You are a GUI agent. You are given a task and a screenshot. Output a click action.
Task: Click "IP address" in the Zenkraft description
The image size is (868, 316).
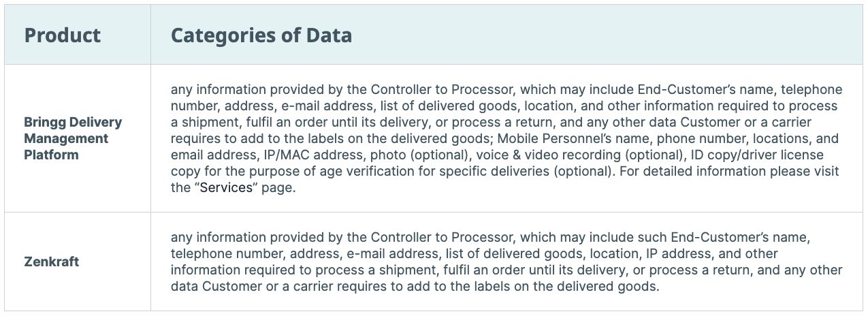676,253
